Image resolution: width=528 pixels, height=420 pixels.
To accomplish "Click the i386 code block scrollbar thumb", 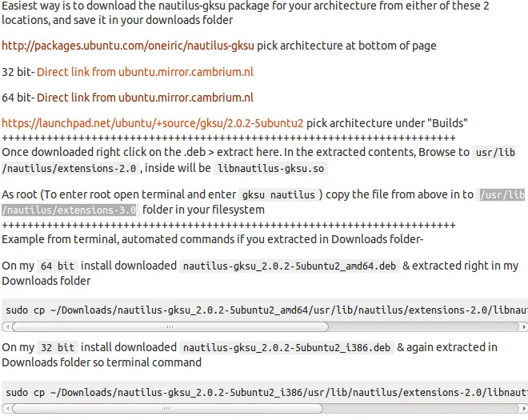I will pos(170,410).
